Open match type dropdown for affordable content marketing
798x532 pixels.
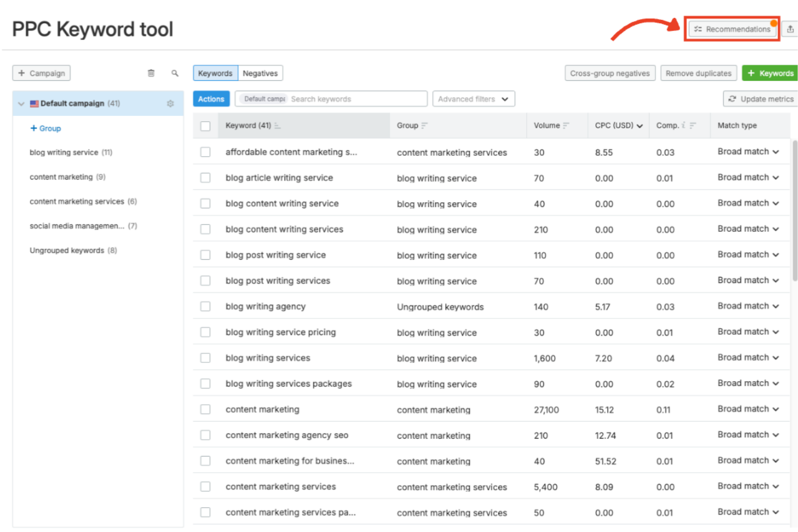pyautogui.click(x=748, y=152)
